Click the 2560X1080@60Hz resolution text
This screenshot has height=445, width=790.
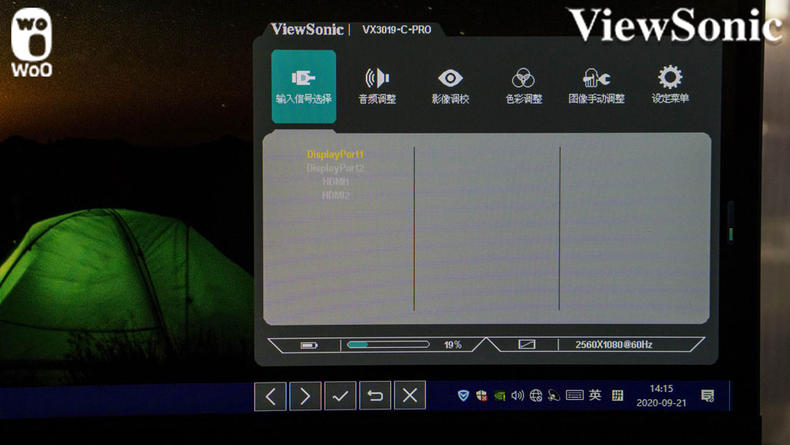tap(614, 345)
